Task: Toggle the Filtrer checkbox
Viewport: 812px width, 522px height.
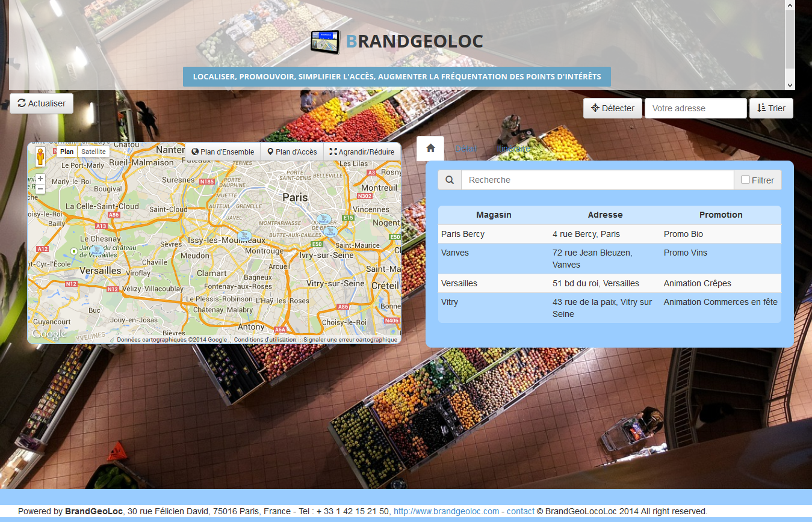Action: (x=745, y=180)
